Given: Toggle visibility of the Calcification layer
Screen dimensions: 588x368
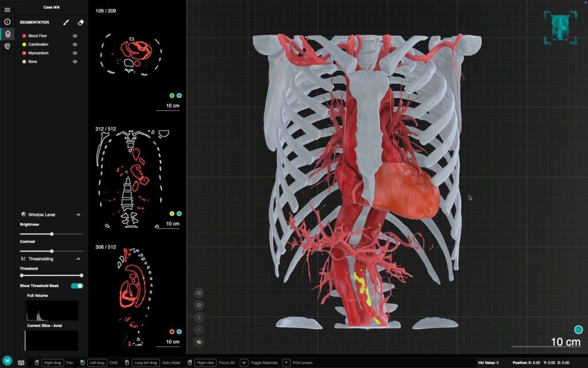Looking at the screenshot, I should (x=75, y=44).
